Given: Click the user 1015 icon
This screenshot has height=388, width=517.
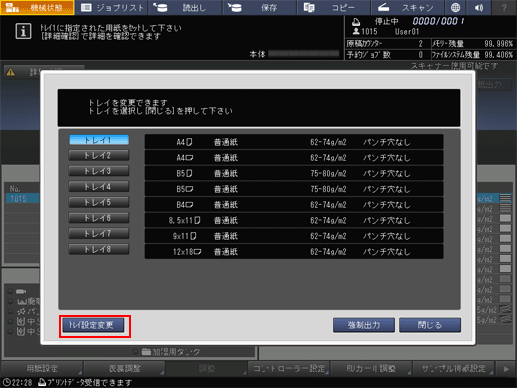Looking at the screenshot, I should pyautogui.click(x=356, y=32).
